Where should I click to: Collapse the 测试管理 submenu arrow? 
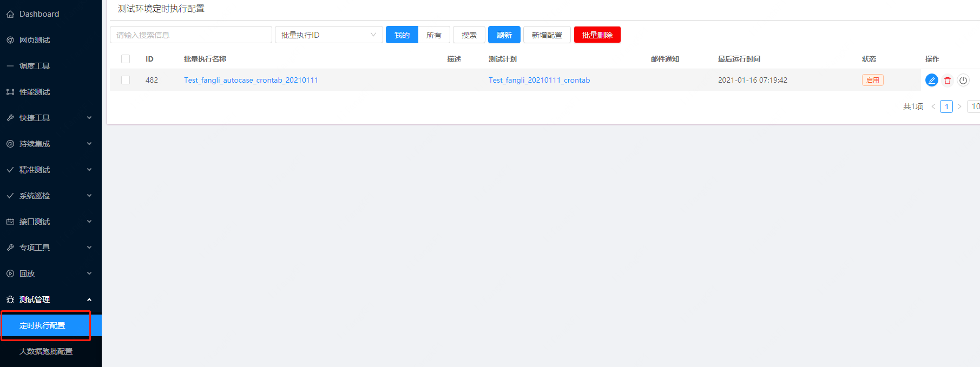89,299
